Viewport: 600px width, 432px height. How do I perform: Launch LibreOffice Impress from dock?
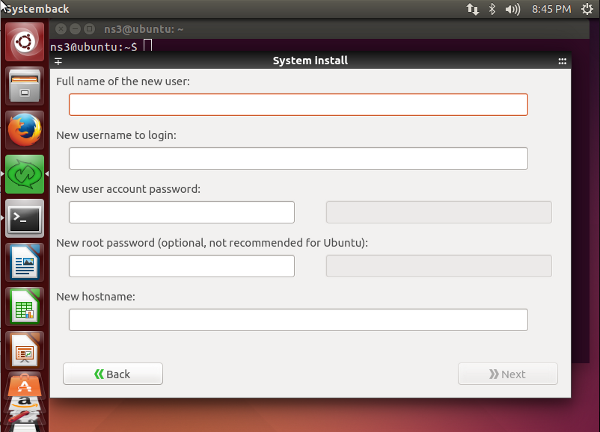coord(24,351)
